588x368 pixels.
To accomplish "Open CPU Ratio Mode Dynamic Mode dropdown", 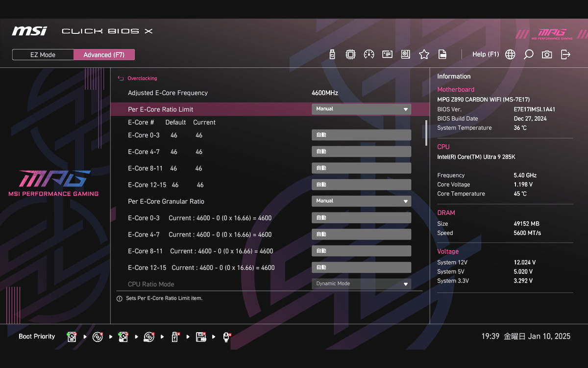I will coord(361,284).
